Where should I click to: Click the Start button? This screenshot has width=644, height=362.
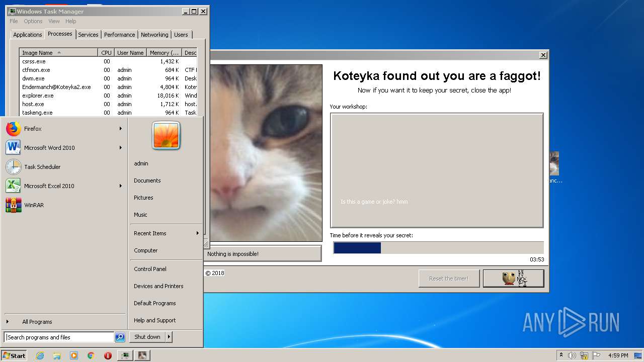point(14,355)
